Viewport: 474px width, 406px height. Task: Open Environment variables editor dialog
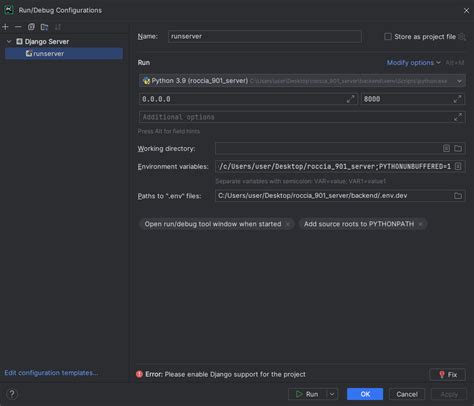[x=458, y=166]
